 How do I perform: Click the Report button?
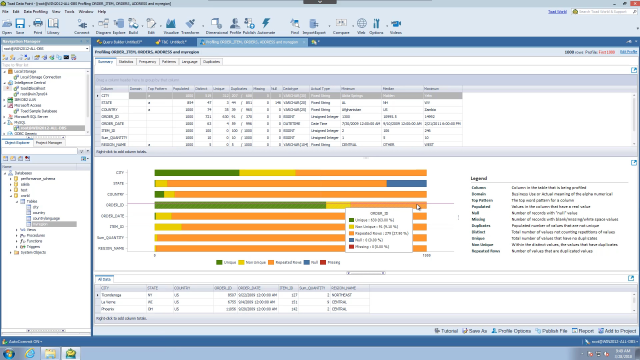coord(582,331)
